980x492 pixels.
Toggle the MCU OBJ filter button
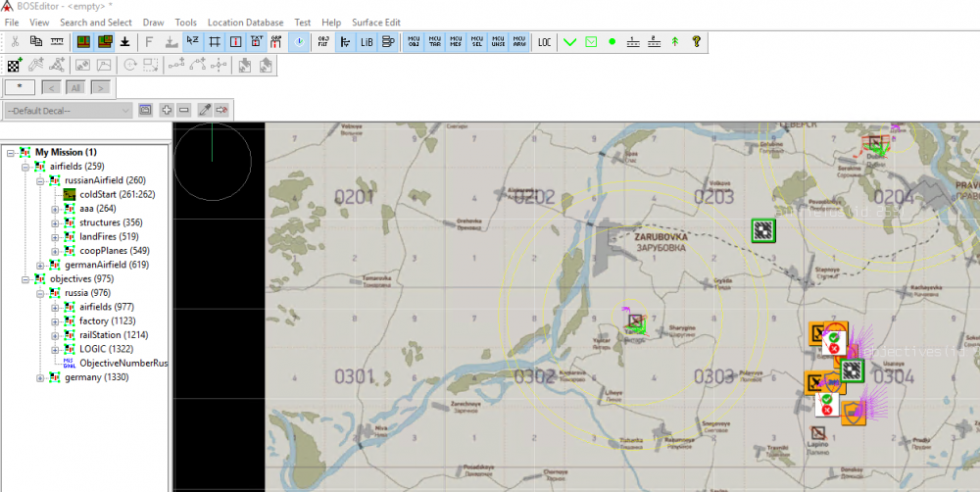pos(414,42)
